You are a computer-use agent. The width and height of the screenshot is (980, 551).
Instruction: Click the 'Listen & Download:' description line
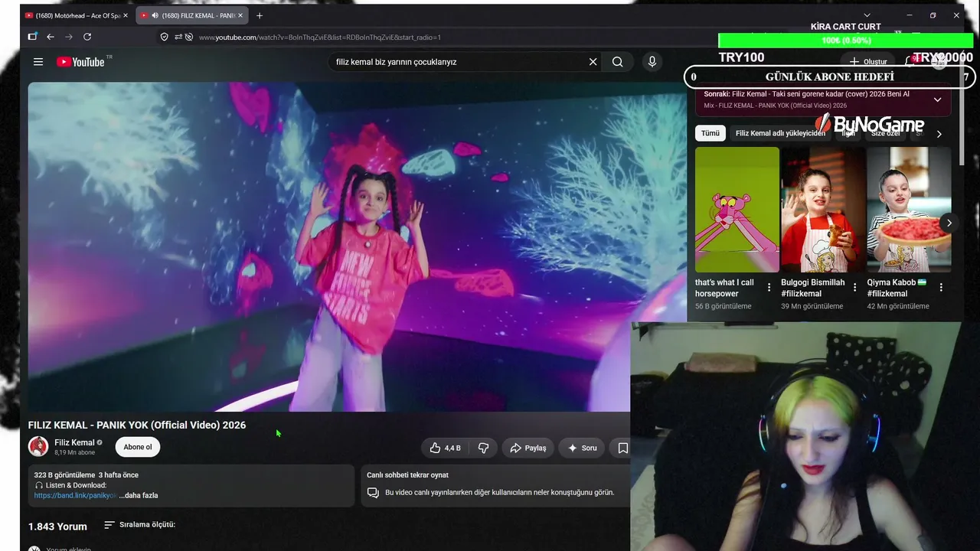pyautogui.click(x=70, y=485)
